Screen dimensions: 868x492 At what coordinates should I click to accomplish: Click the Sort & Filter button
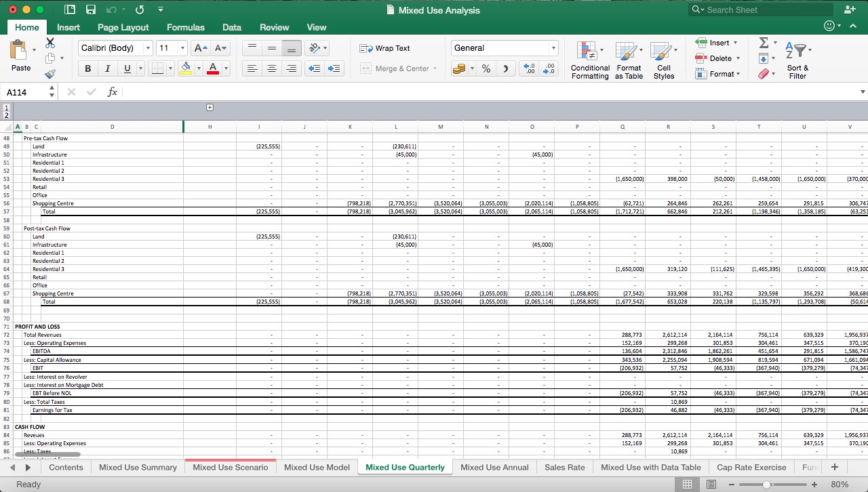[797, 60]
